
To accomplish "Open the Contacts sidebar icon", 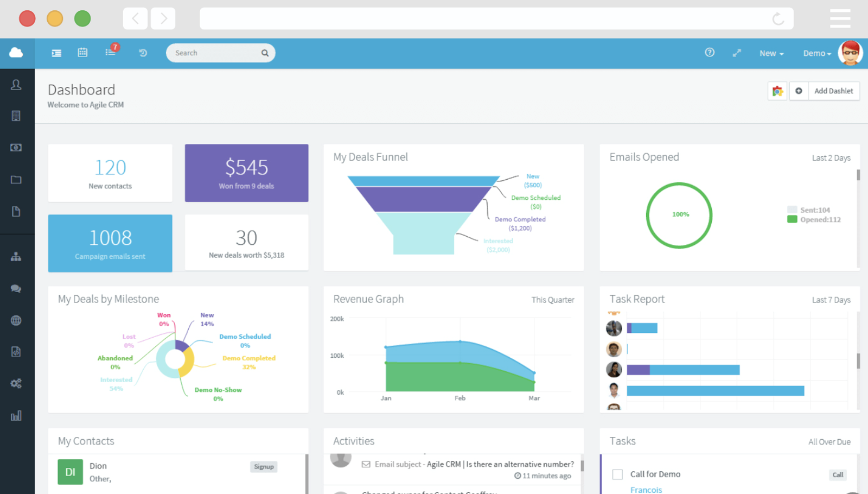I will tap(16, 85).
